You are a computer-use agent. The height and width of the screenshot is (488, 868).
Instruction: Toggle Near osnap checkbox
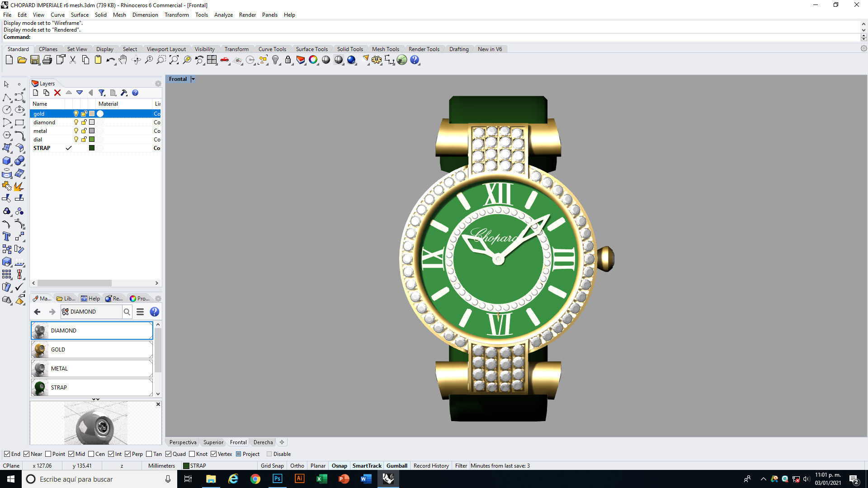click(26, 454)
